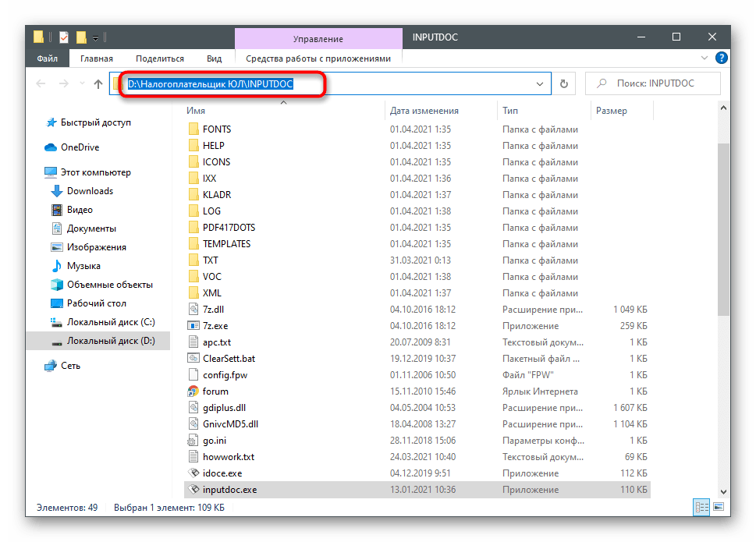Select the FONTS folder icon
Image resolution: width=756 pixels, height=542 pixels.
[x=193, y=129]
